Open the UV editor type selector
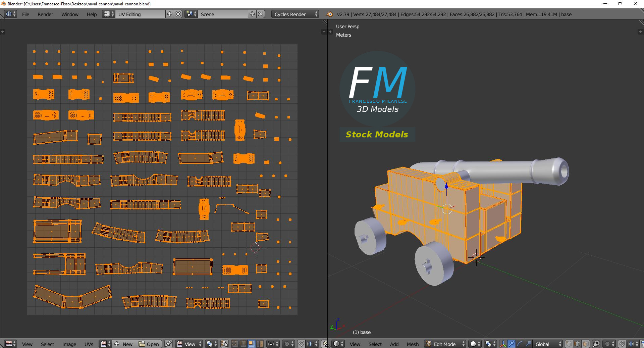The image size is (644, 348). [x=11, y=344]
